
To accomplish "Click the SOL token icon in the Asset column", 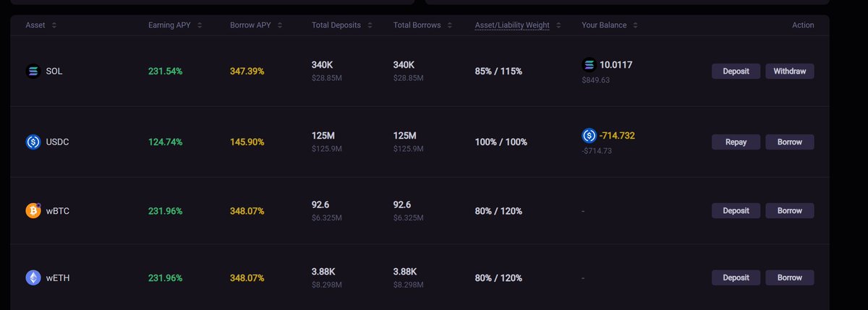I will 33,72.
